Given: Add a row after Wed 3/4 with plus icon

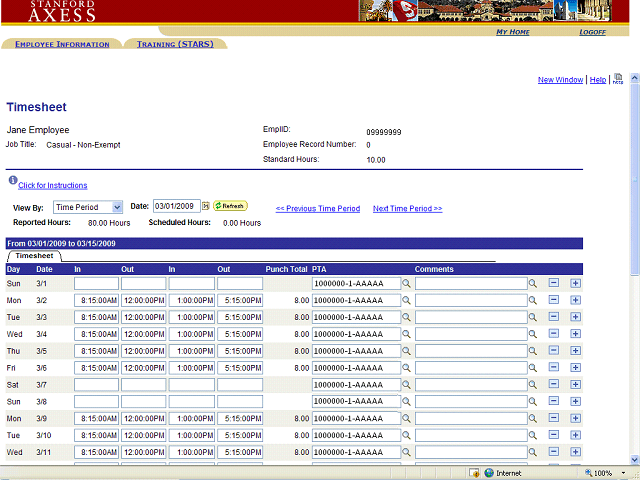Looking at the screenshot, I should [575, 335].
